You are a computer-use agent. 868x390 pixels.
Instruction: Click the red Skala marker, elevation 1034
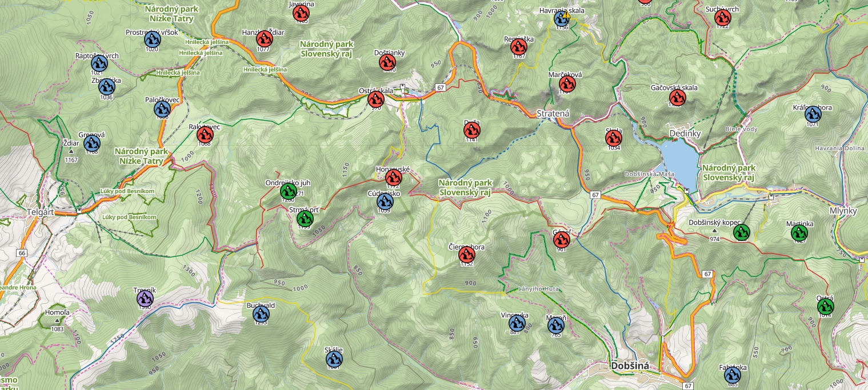[614, 138]
